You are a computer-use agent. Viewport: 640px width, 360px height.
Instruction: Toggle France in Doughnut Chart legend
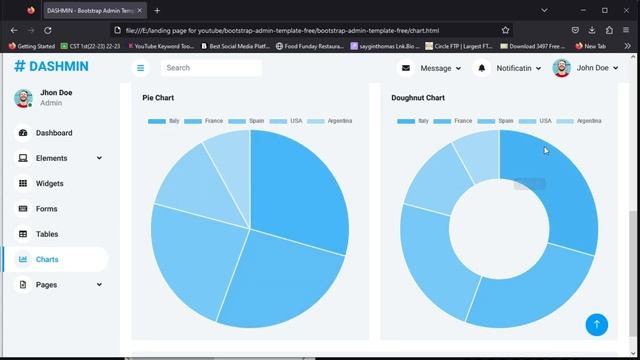tap(452, 121)
